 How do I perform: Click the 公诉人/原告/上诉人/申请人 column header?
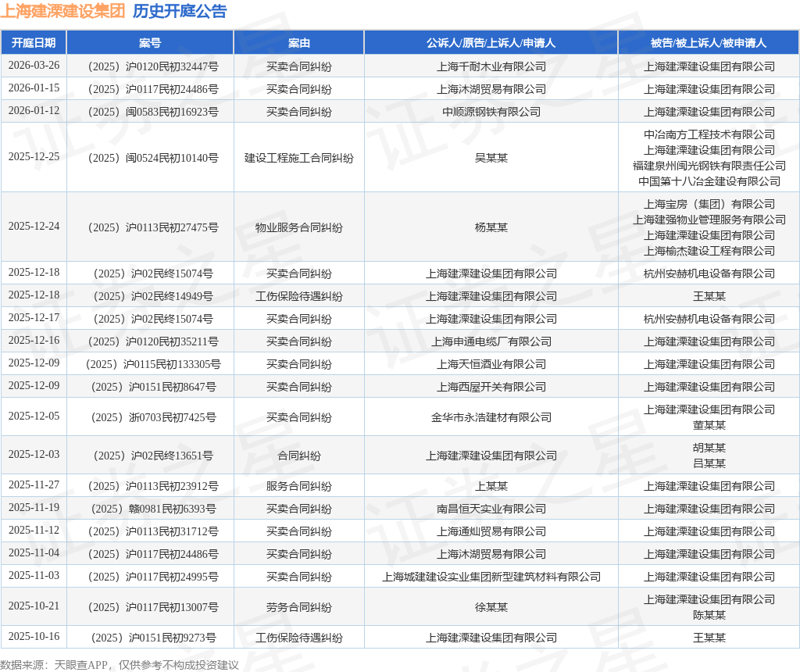tap(491, 43)
